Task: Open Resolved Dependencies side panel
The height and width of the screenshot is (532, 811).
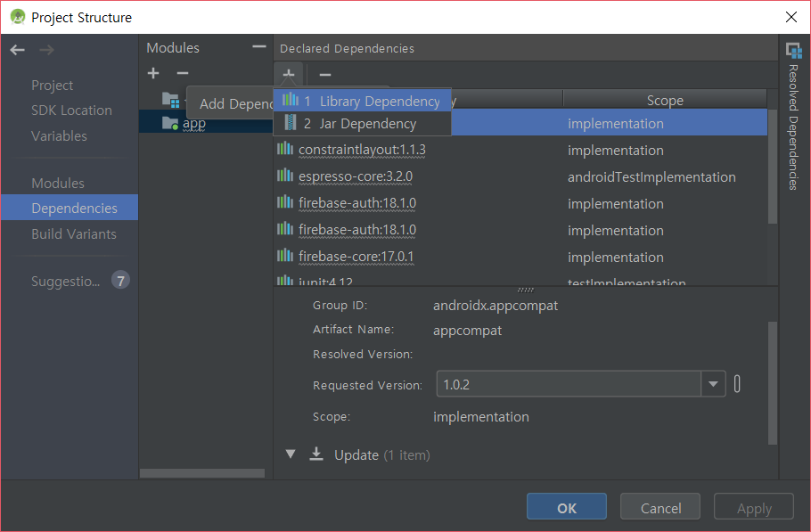Action: point(794,117)
